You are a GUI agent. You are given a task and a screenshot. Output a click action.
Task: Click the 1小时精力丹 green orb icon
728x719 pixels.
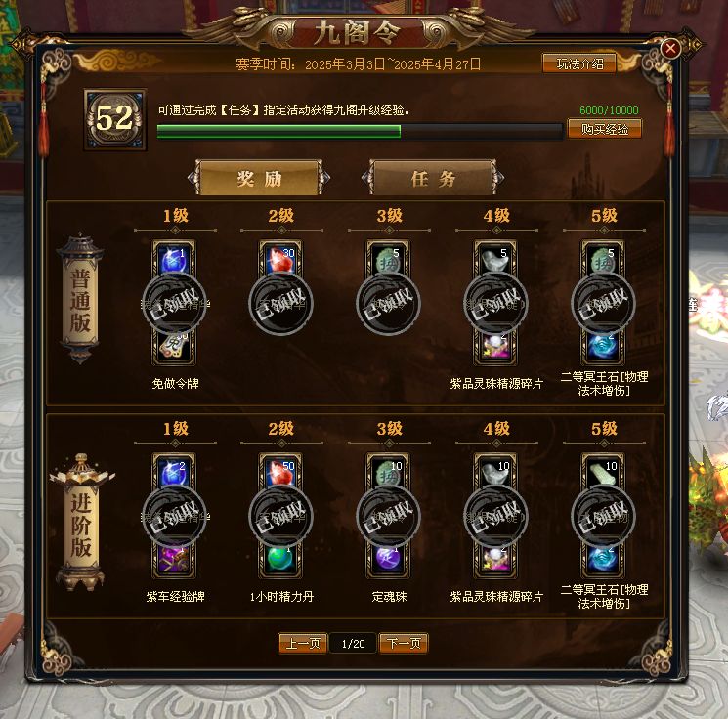[280, 560]
